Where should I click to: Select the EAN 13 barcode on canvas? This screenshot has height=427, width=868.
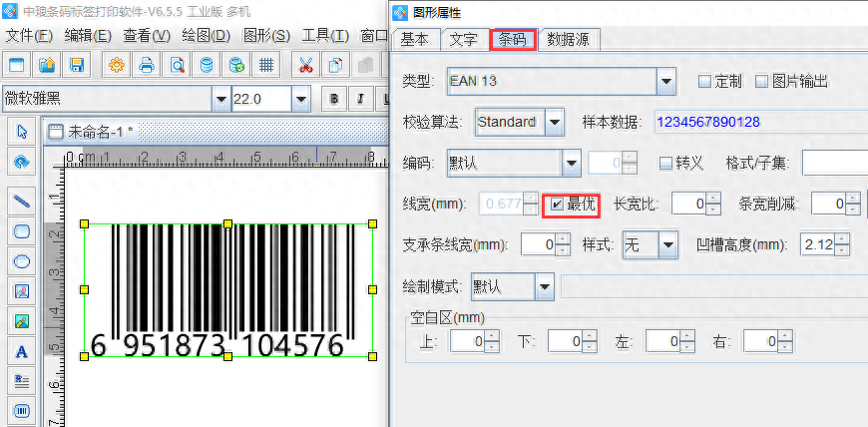[x=228, y=289]
